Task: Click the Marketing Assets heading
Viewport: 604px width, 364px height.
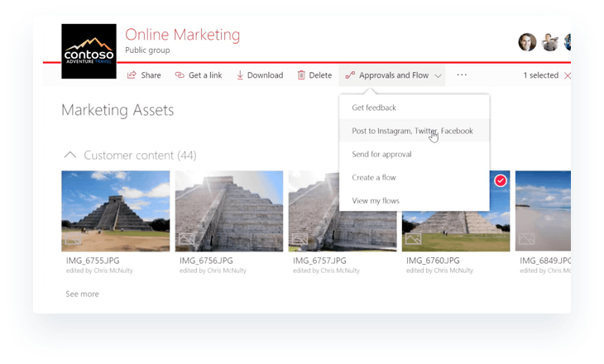Action: (x=117, y=110)
